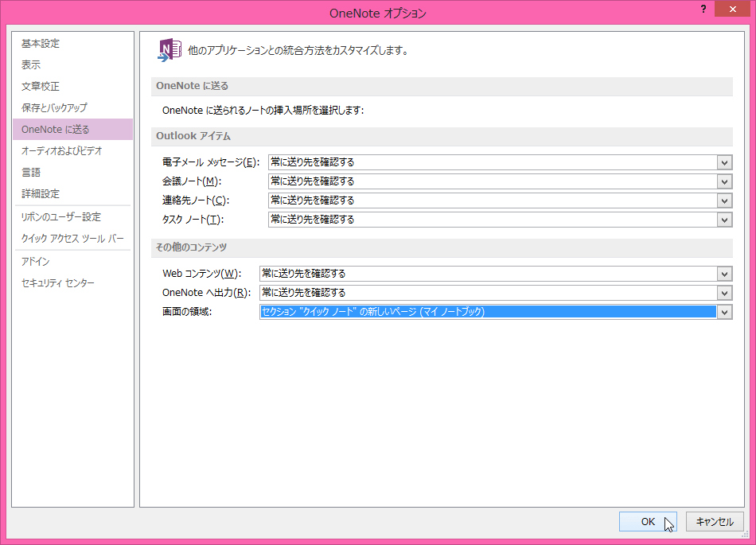Click the 電子メール メッセージ(E): label
This screenshot has width=756, height=545.
(x=211, y=162)
